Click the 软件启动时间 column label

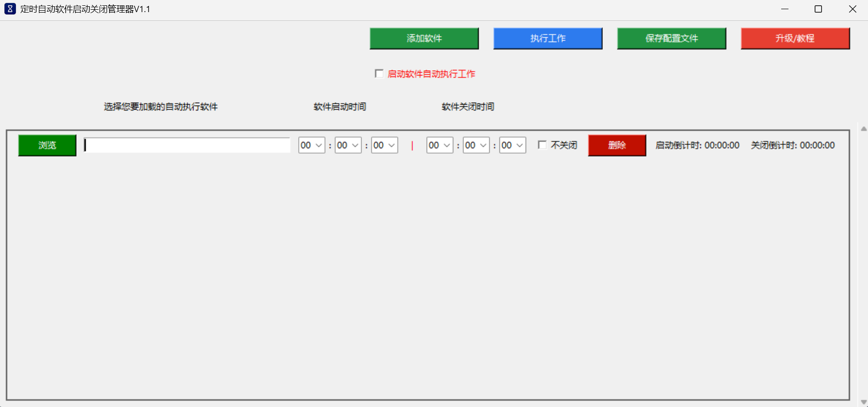tap(340, 107)
